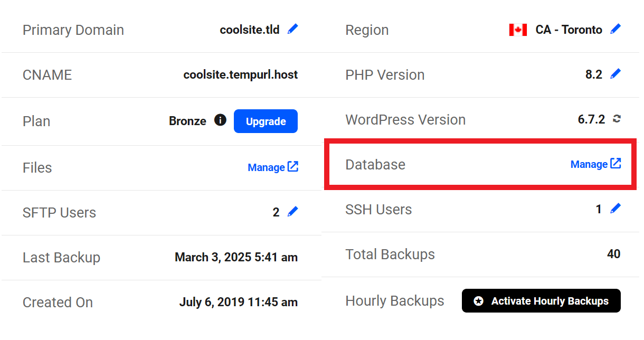Screen dimensions: 644x340
Task: Click the SFTP Users label
Action: click(59, 213)
